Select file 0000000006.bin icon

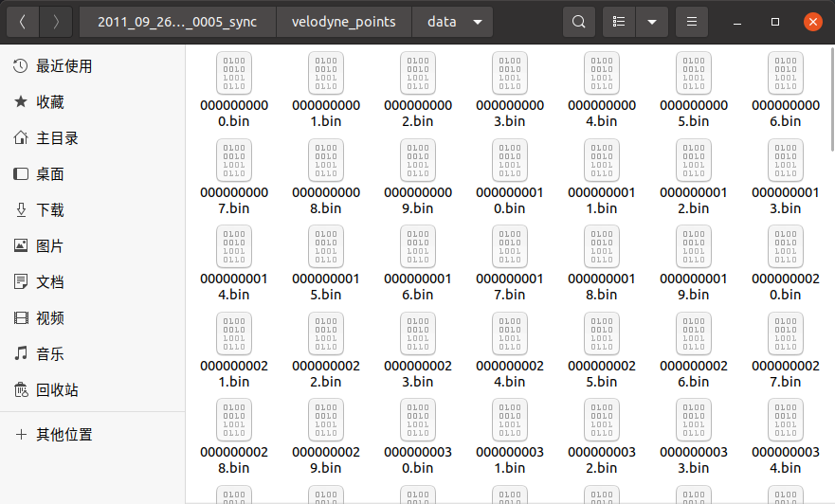786,74
